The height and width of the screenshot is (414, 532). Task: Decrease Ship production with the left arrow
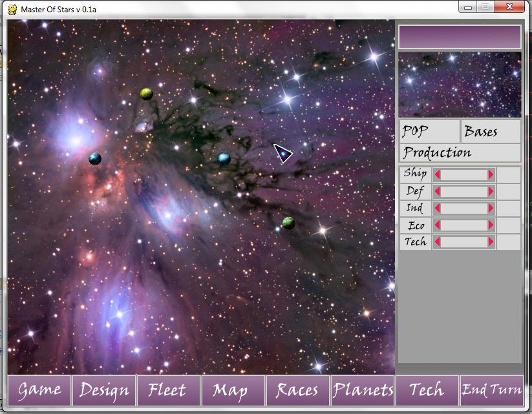(438, 174)
